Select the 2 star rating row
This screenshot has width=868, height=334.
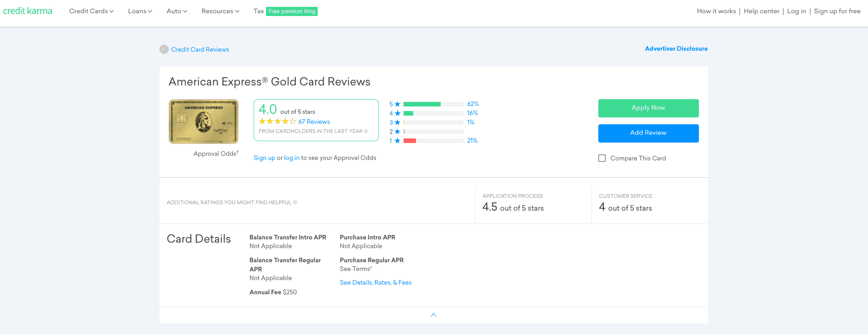[x=426, y=132]
